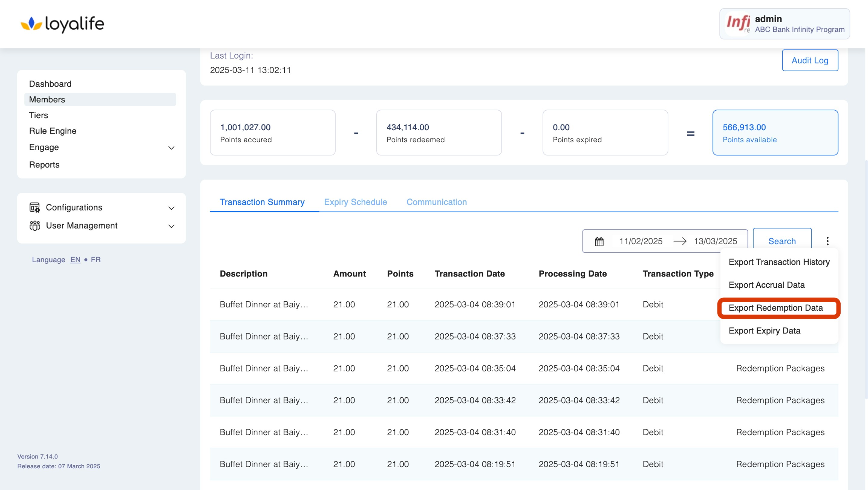Click the Audit Log button
This screenshot has height=490, width=868.
pos(809,60)
